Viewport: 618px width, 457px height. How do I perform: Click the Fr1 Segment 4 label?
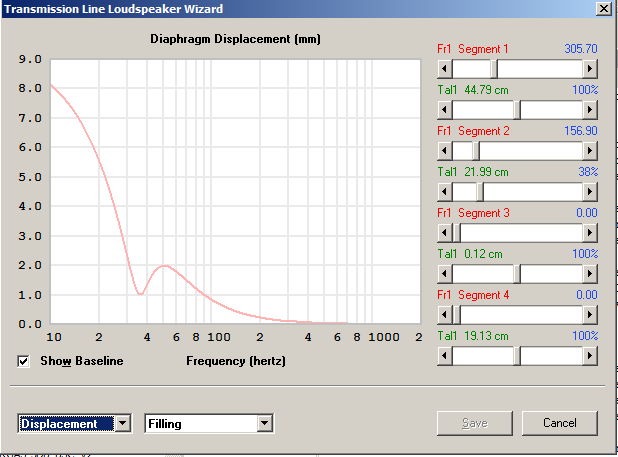click(473, 295)
